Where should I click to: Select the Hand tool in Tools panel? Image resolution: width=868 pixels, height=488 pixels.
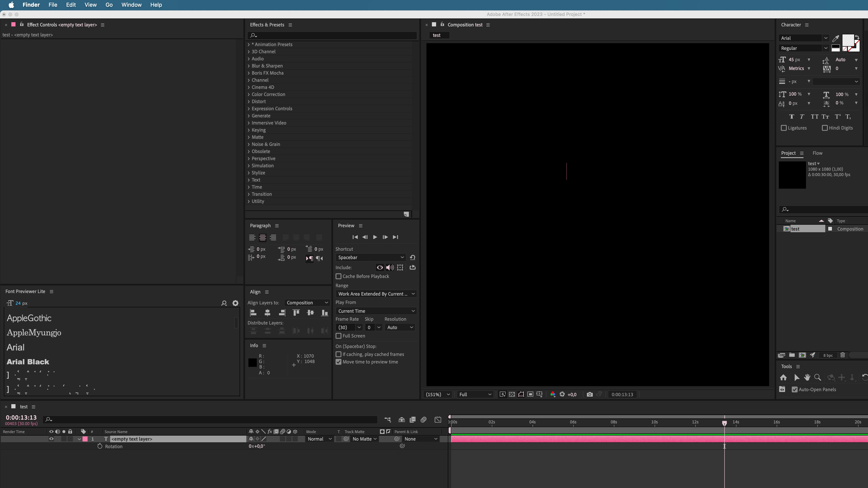tap(807, 377)
